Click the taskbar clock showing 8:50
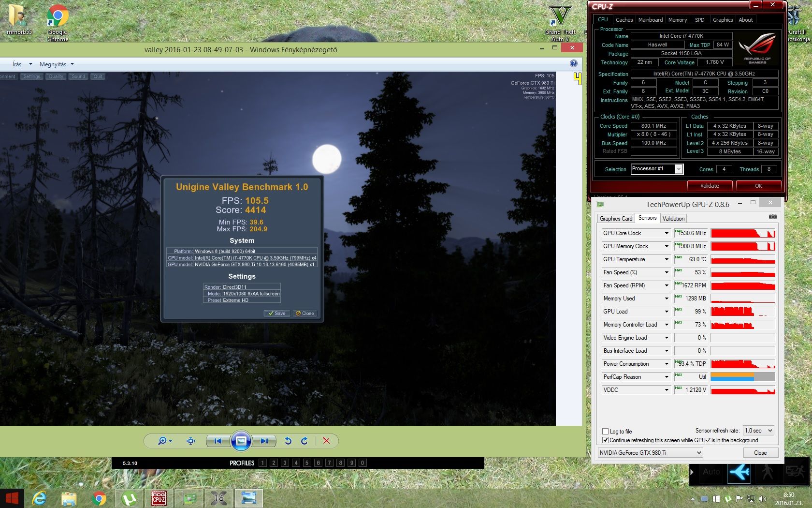This screenshot has width=812, height=508. point(789,499)
